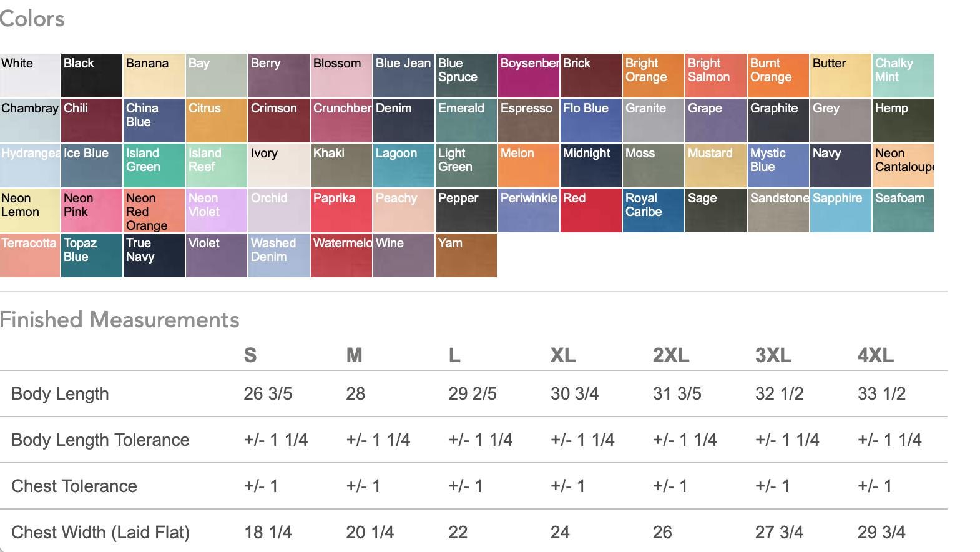Screen dimensions: 980x552
Task: Click the Hemp color swatch
Action: [903, 121]
